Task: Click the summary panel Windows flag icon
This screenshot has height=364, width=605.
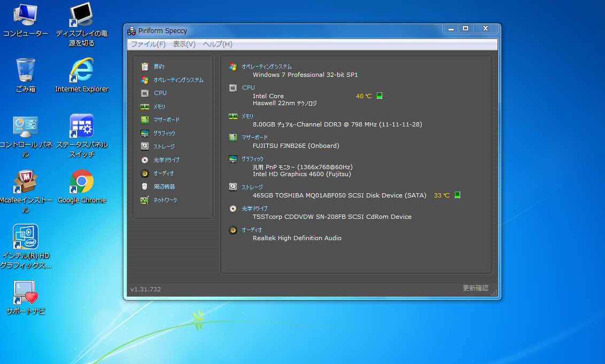Action: pos(233,67)
